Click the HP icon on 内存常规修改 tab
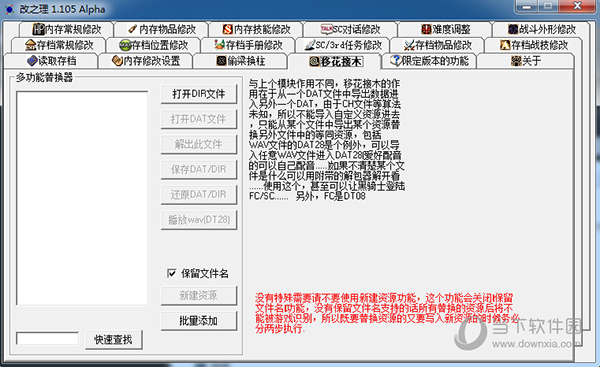Viewport: 600px width, 367px height. (x=38, y=29)
